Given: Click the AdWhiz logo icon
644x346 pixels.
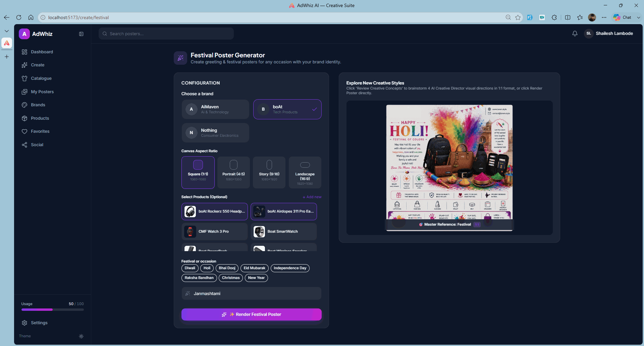Looking at the screenshot, I should (24, 34).
